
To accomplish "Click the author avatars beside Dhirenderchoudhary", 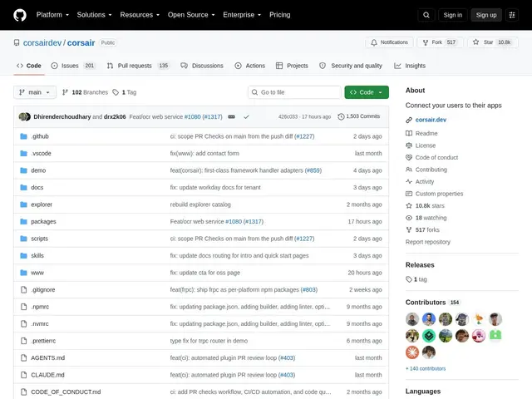I will (25, 116).
